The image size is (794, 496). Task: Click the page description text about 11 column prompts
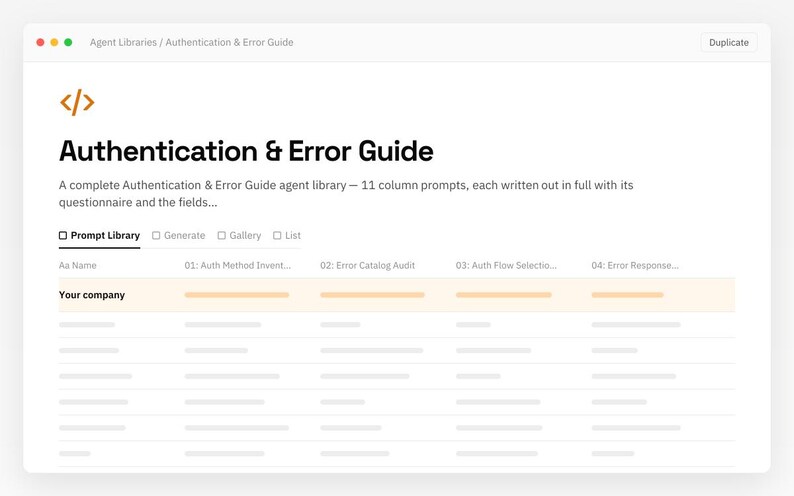tap(346, 193)
